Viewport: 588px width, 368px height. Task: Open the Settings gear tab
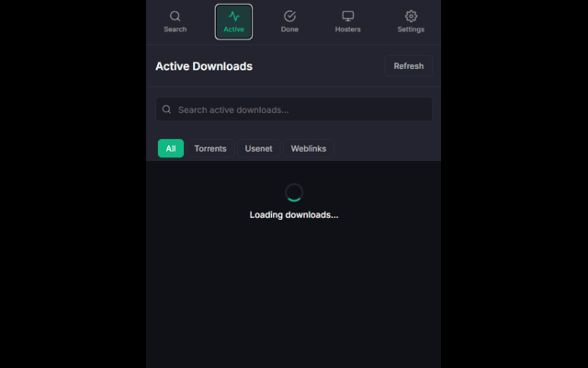[411, 22]
